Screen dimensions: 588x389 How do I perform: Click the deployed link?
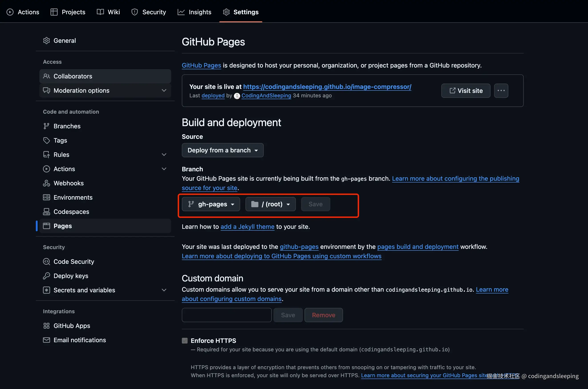213,96
